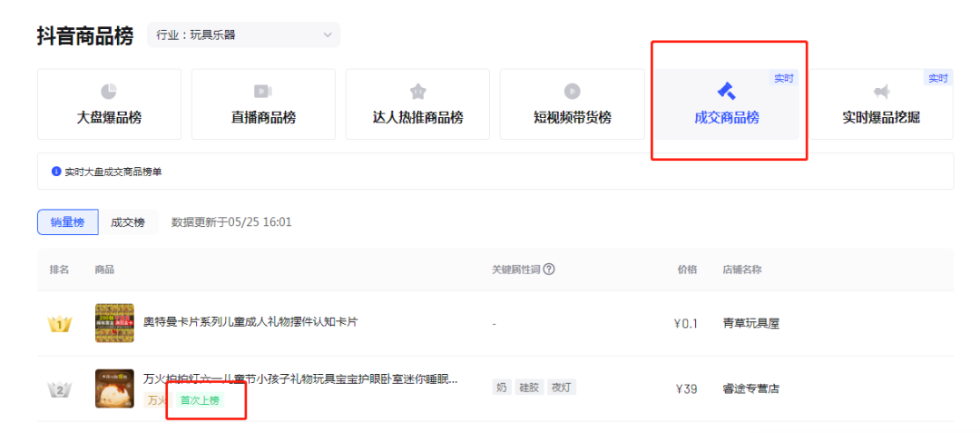Click the 关键属性词 column header

click(x=516, y=270)
